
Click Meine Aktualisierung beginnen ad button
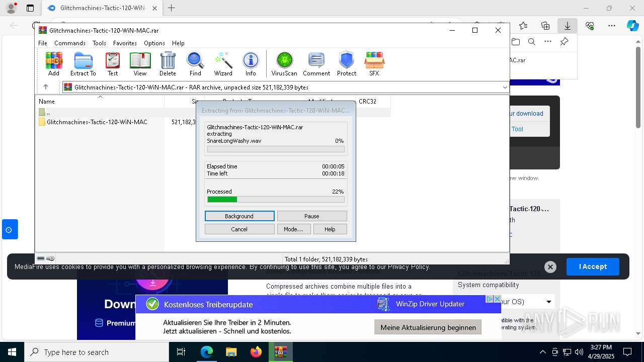pyautogui.click(x=428, y=327)
